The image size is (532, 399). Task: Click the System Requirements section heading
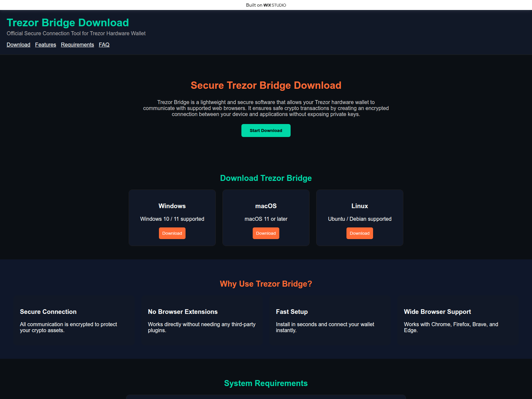click(266, 383)
